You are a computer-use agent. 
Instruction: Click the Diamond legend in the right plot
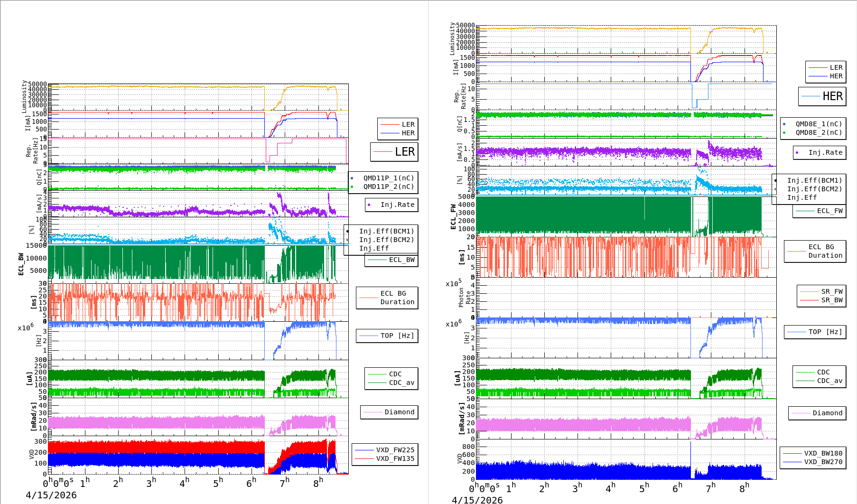click(827, 413)
